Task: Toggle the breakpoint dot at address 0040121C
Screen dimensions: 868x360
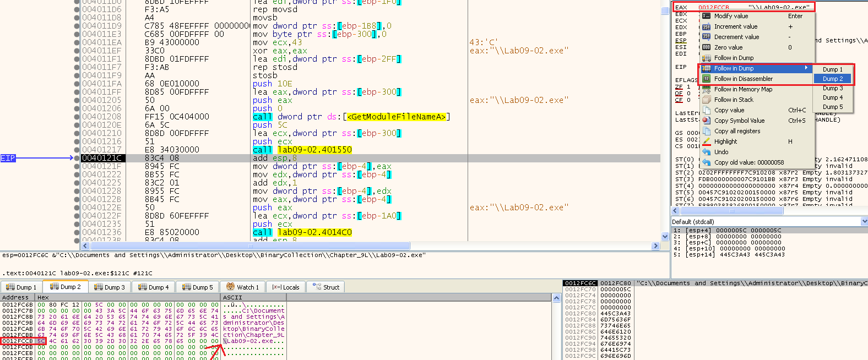Action: pyautogui.click(x=77, y=158)
